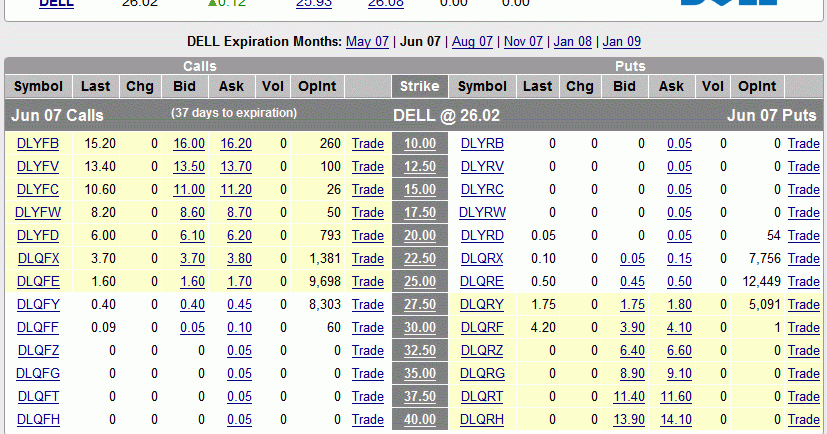Viewport: 827px width, 434px height.
Task: Open call symbol DLQFT
Action: tap(38, 397)
